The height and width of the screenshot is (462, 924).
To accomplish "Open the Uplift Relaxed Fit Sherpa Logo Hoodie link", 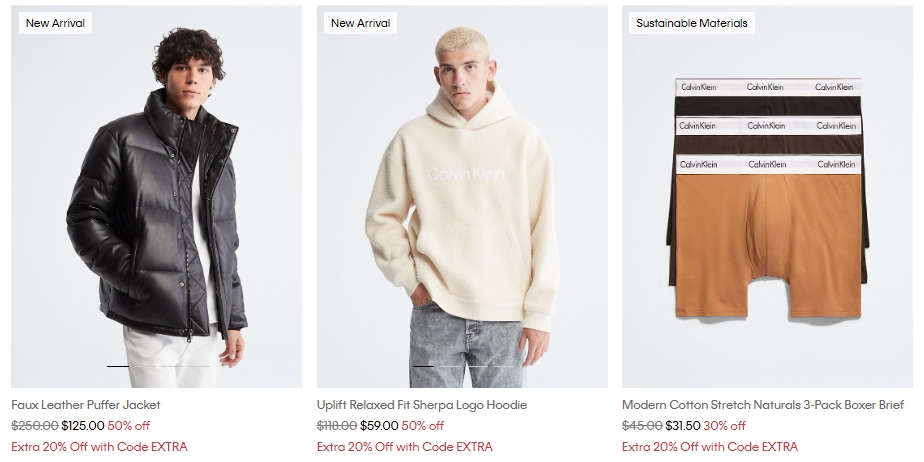I will [422, 405].
